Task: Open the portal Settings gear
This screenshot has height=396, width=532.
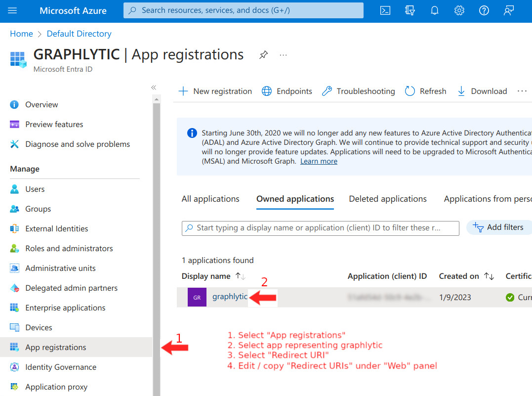Action: click(x=459, y=10)
